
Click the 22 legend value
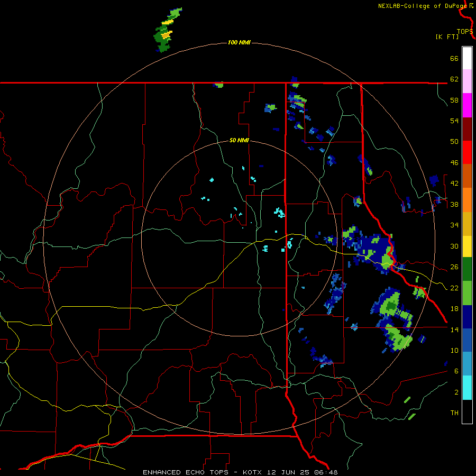tap(454, 288)
